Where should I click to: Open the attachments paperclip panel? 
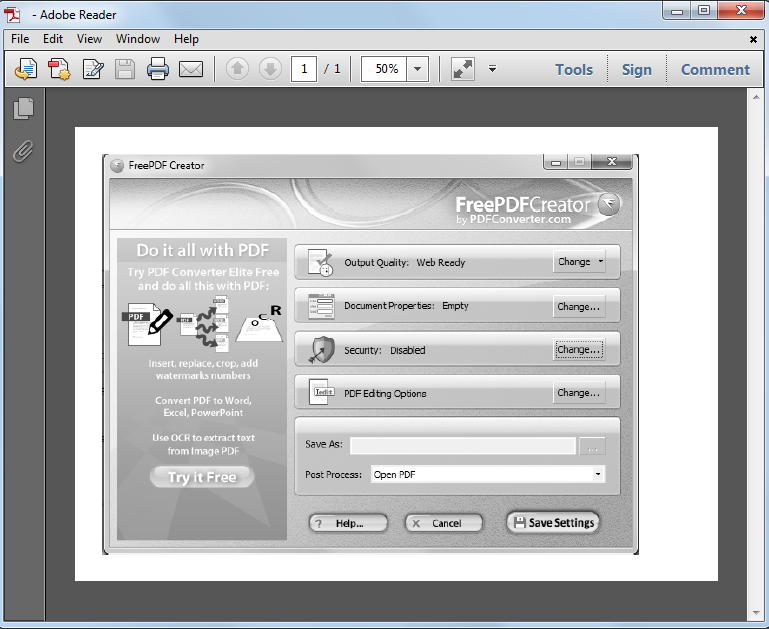[23, 151]
